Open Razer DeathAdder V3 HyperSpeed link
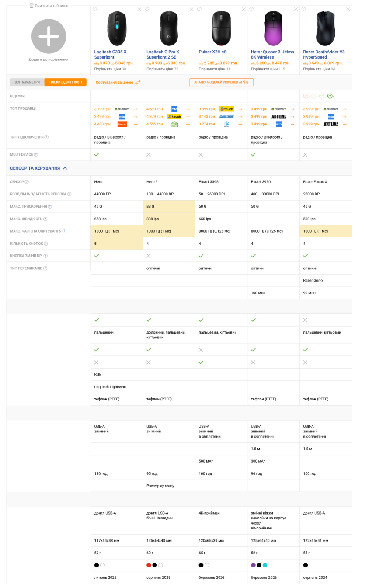 (324, 55)
